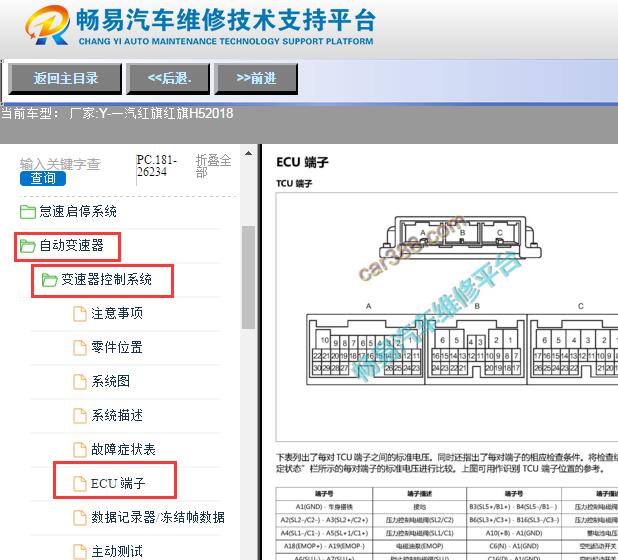Select the ECU 端子 tree entry

pyautogui.click(x=118, y=483)
